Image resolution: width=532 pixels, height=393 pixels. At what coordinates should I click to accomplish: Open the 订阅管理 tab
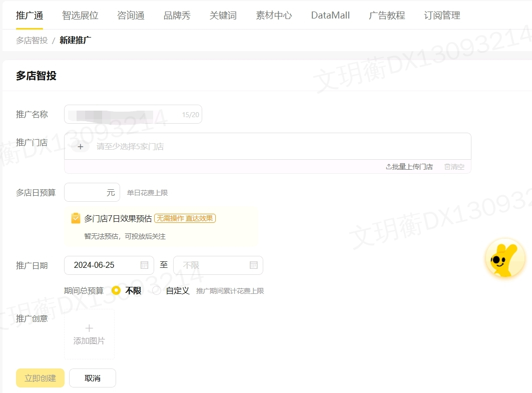pos(442,16)
